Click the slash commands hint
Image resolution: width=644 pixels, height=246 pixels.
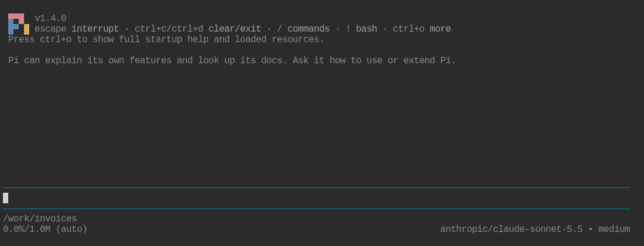(303, 29)
